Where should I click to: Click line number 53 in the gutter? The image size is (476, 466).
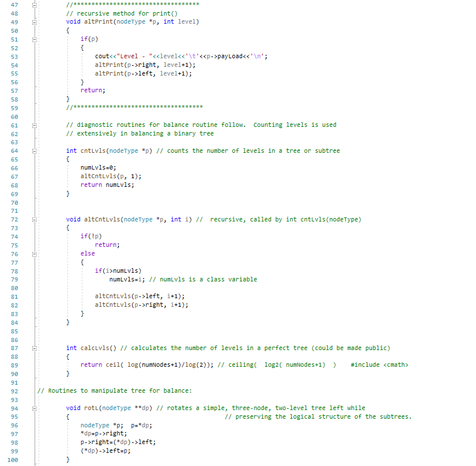tap(14, 56)
